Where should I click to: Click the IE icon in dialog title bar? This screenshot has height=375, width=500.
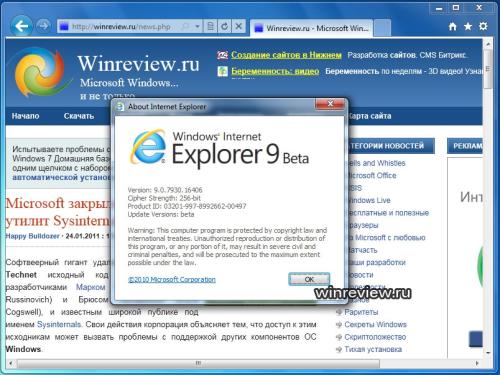tap(120, 107)
